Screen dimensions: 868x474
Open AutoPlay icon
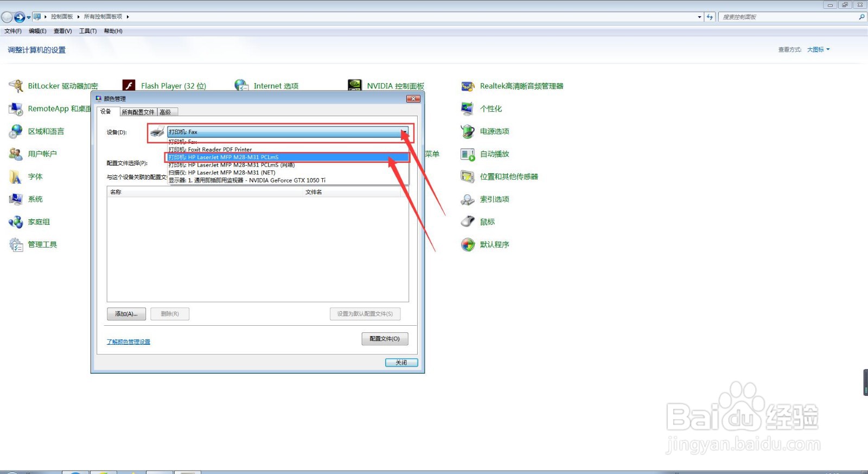[468, 154]
